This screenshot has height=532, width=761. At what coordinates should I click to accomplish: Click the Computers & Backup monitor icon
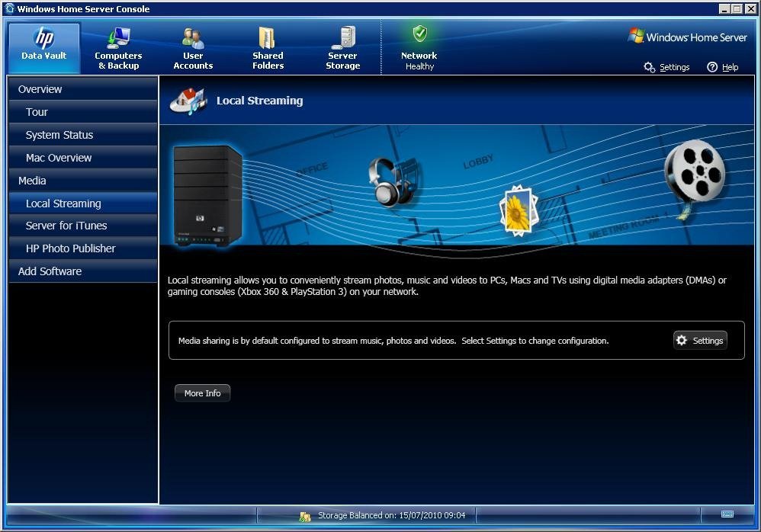118,38
